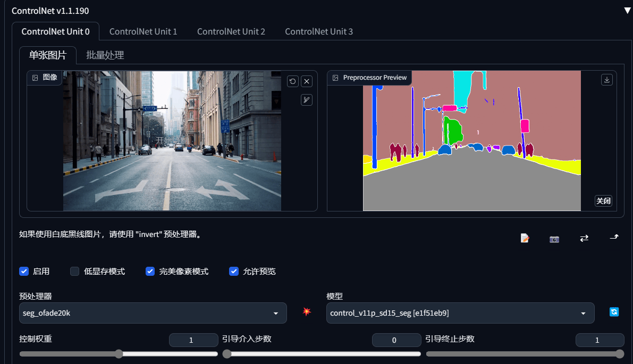This screenshot has width=633, height=364.
Task: Open the control_v11p_sd15_seg model dropdown
Action: (x=460, y=313)
